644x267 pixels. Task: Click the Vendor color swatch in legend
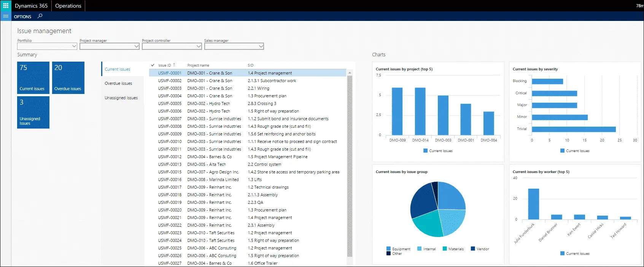pos(473,249)
